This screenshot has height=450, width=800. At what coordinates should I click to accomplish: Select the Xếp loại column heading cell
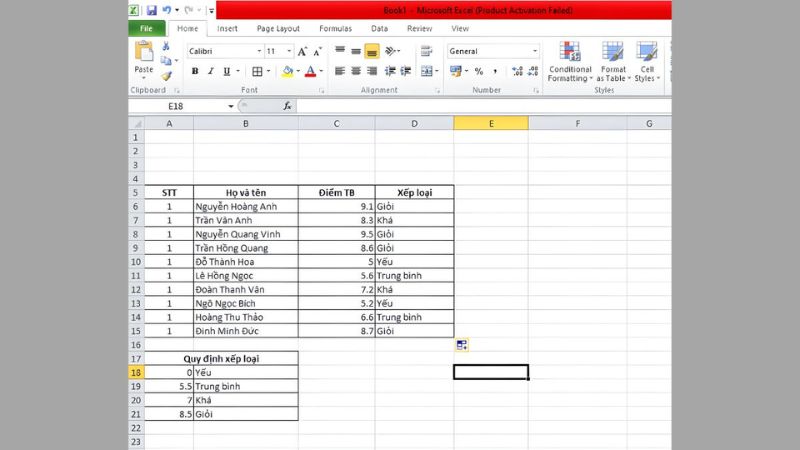(414, 193)
